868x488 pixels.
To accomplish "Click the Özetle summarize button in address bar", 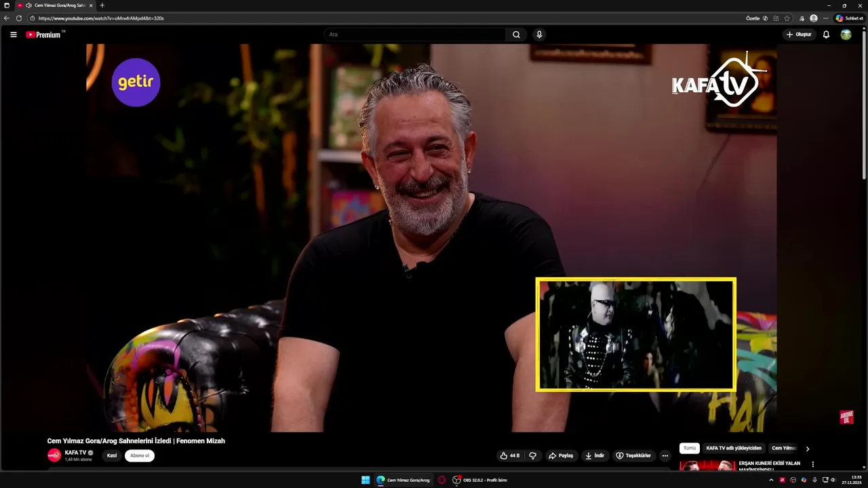I will (x=756, y=18).
